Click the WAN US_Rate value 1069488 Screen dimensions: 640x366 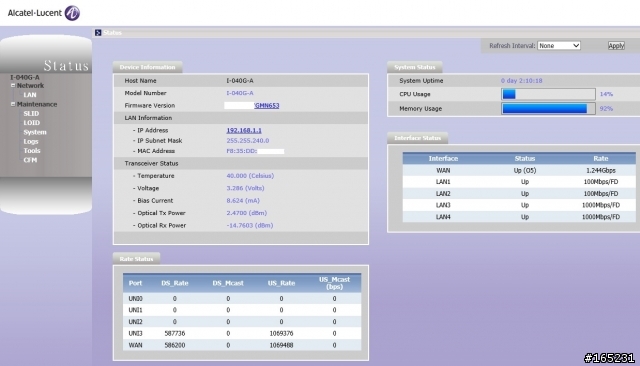coord(281,345)
